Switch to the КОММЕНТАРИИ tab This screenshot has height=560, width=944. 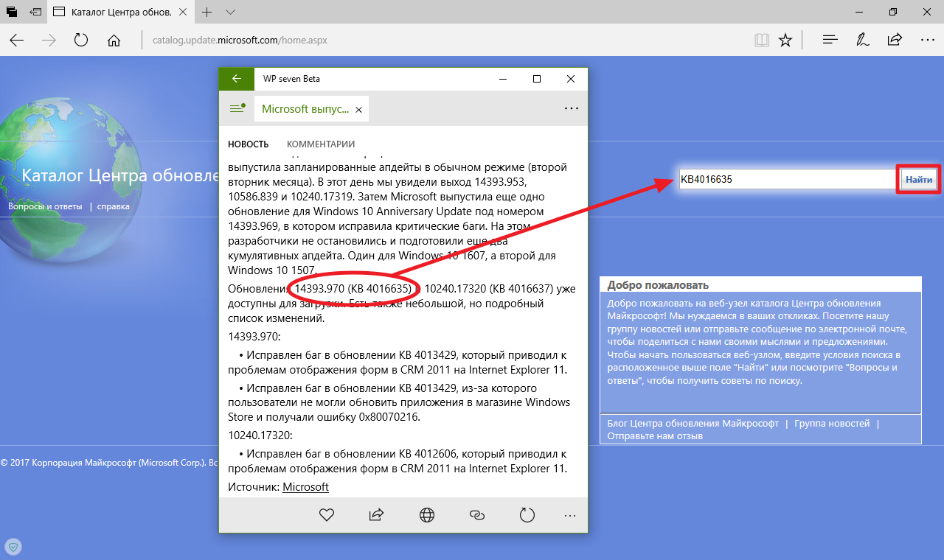click(x=321, y=144)
